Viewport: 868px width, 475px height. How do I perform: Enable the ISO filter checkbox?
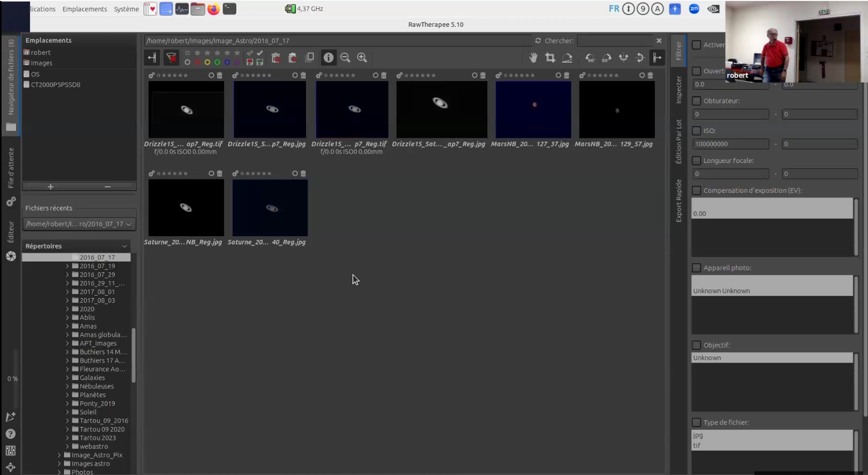(x=696, y=130)
